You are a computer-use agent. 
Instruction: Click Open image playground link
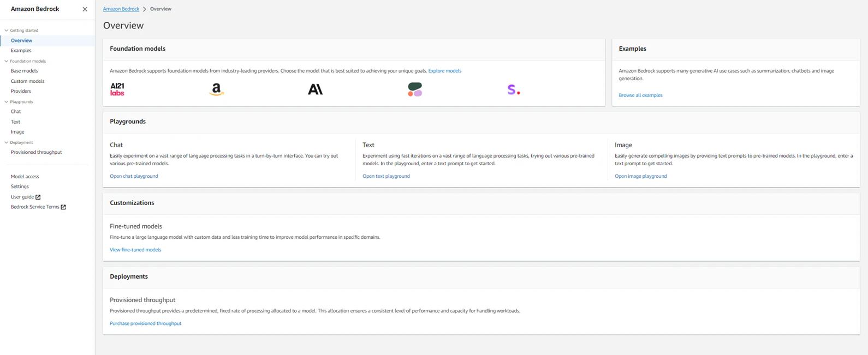[641, 176]
